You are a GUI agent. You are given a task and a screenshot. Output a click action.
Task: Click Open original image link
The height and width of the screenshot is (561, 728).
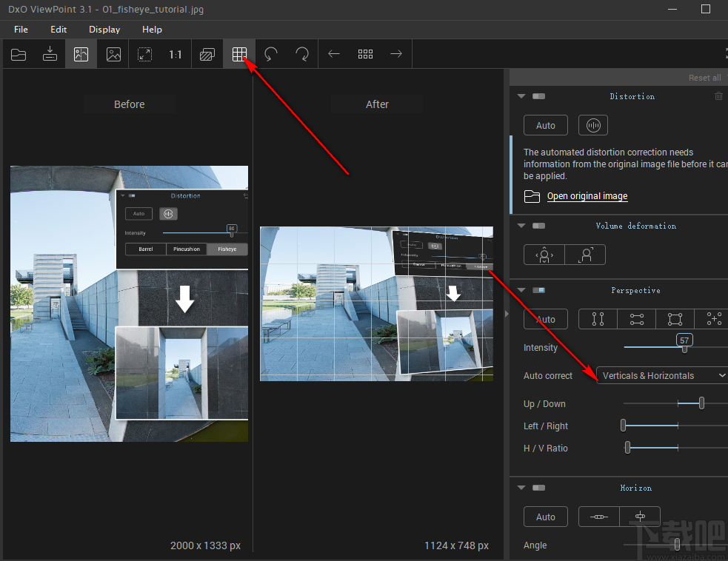[587, 196]
